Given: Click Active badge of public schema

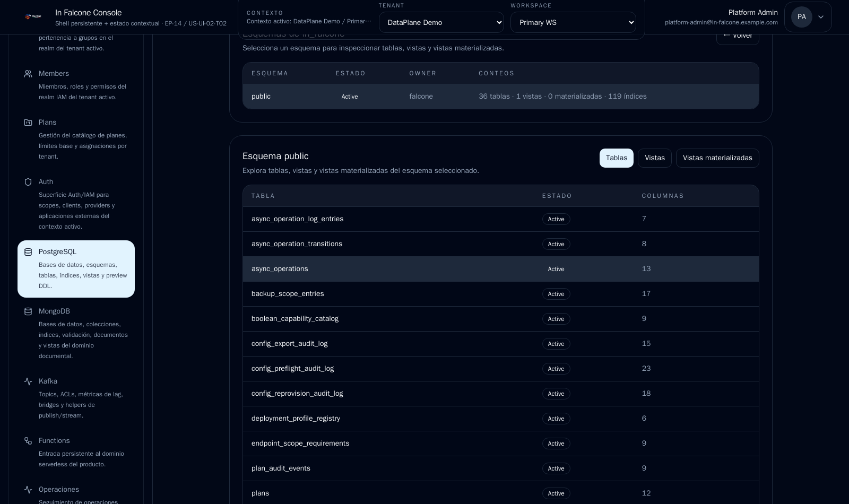Looking at the screenshot, I should (x=350, y=97).
